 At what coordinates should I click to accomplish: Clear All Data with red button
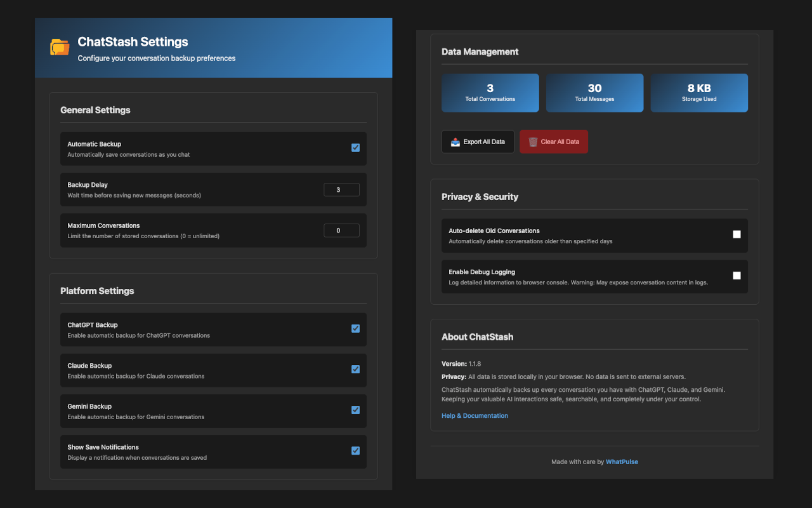(554, 142)
